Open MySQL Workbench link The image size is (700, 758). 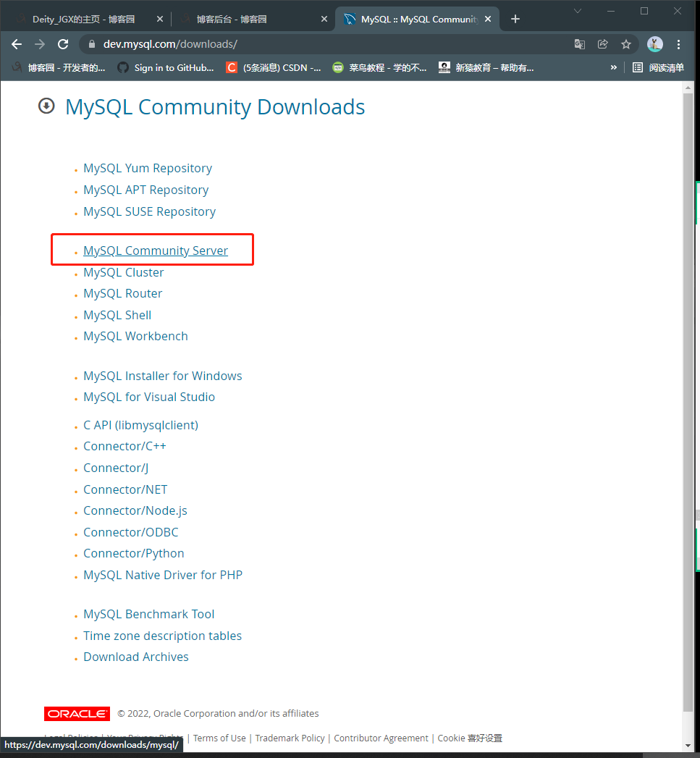point(136,336)
